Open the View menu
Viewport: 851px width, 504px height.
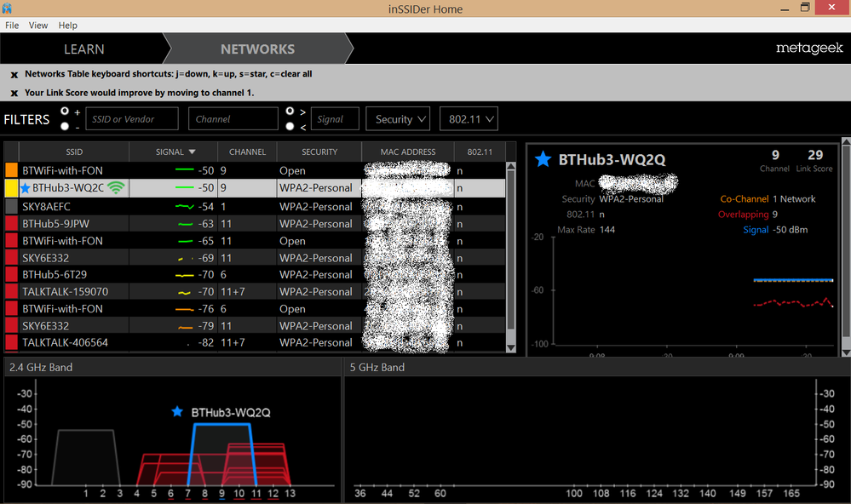pos(38,25)
